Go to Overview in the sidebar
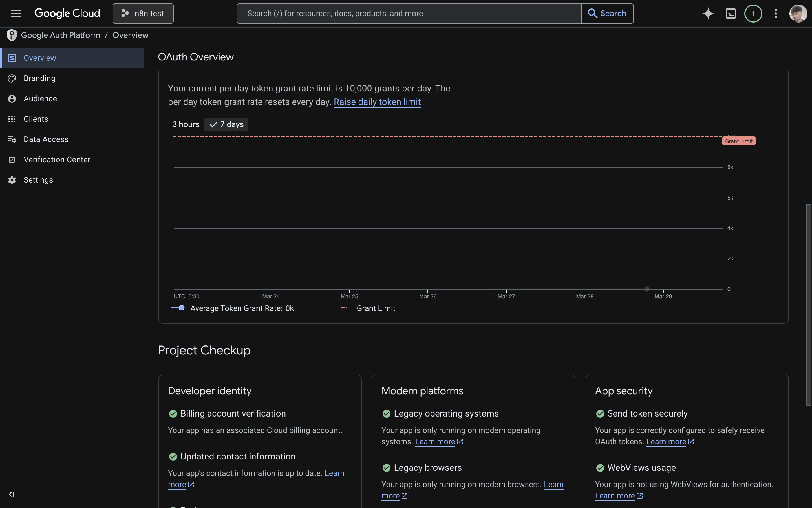The width and height of the screenshot is (812, 508). [x=72, y=58]
